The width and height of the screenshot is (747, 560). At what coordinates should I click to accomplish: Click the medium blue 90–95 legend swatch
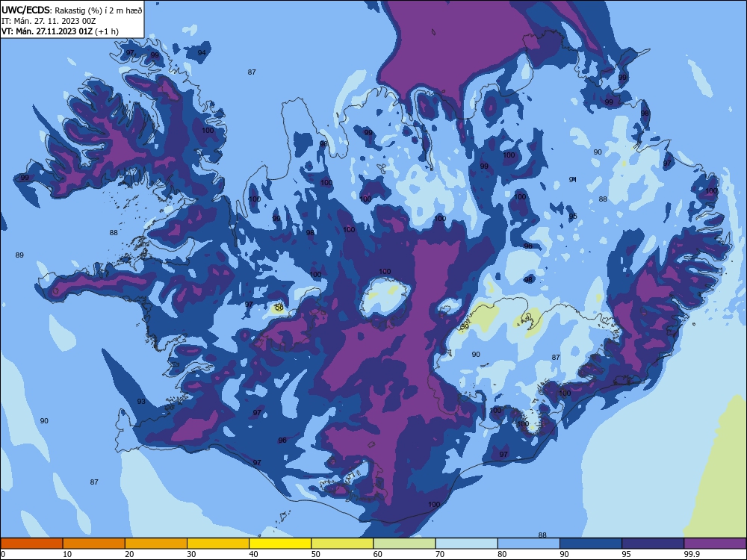[x=591, y=544]
